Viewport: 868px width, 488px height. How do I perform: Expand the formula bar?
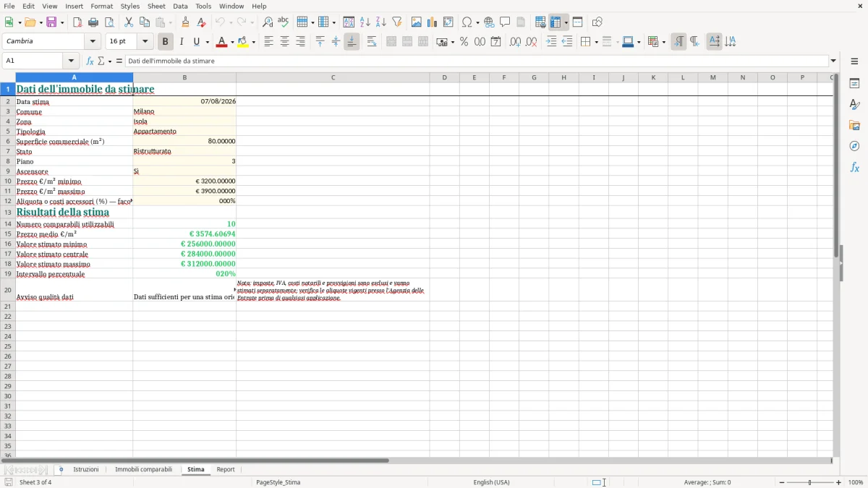[833, 61]
